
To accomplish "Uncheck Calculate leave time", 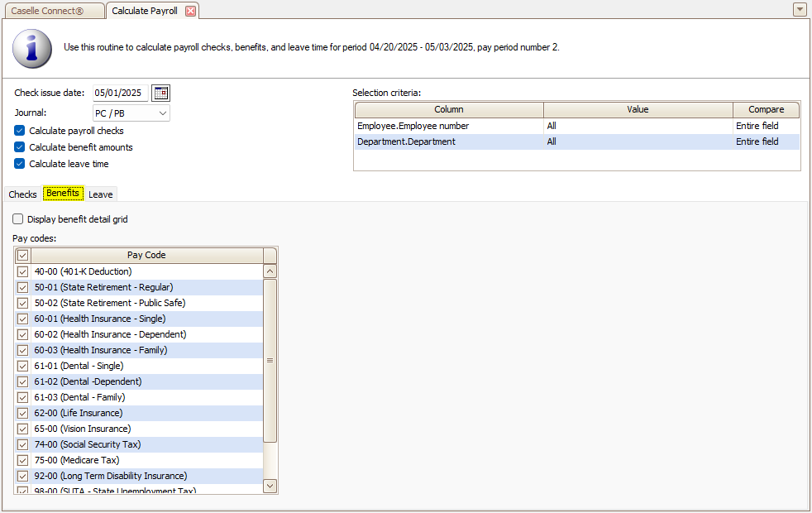I will 19,164.
